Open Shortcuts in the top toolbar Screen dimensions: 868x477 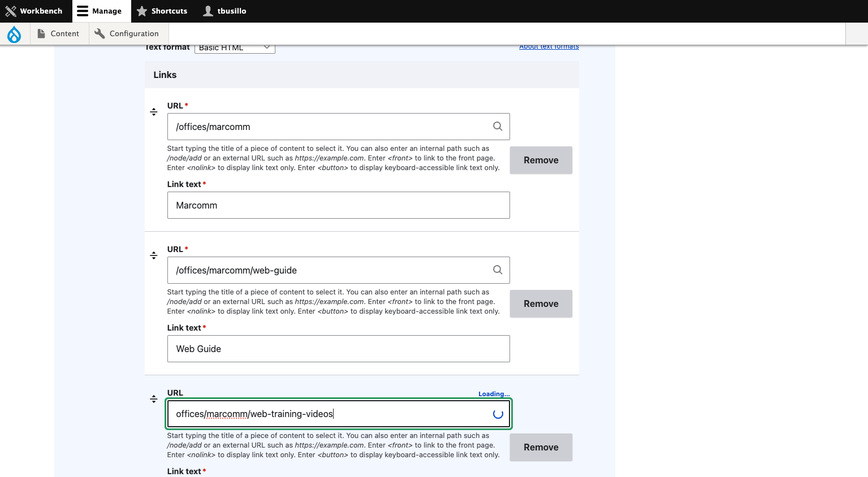pos(162,11)
